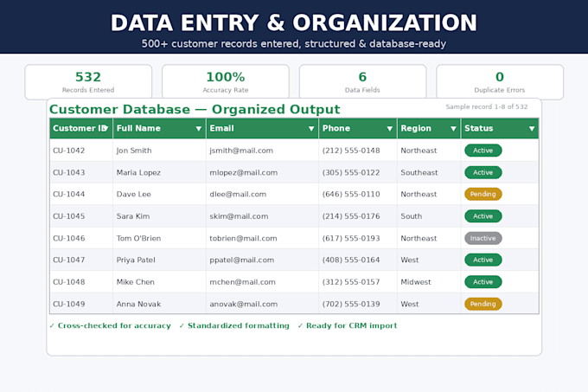Open the Phone column filter arrow
This screenshot has width=588, height=392.
(x=390, y=129)
